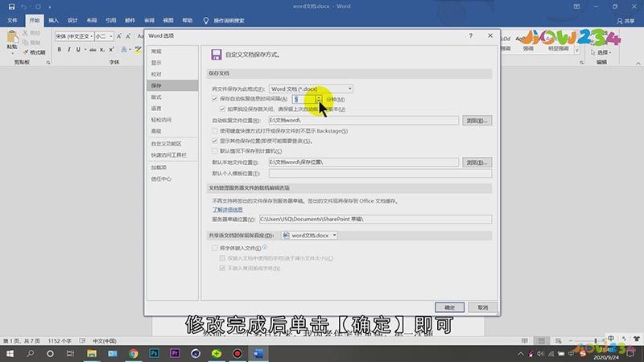Toggle keep last AutoRecovered version checkbox

pos(222,109)
